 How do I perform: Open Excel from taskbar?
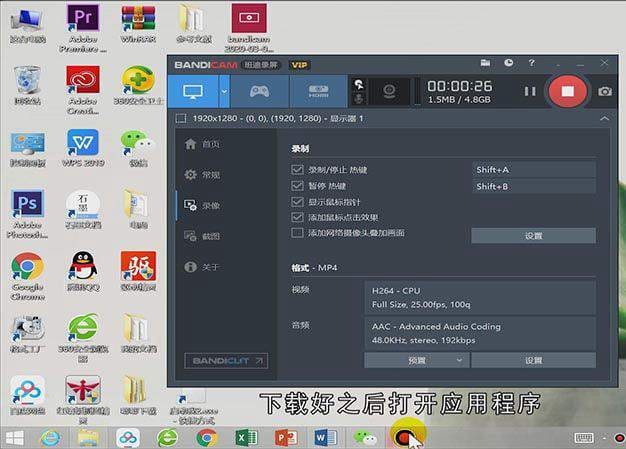tap(246, 438)
